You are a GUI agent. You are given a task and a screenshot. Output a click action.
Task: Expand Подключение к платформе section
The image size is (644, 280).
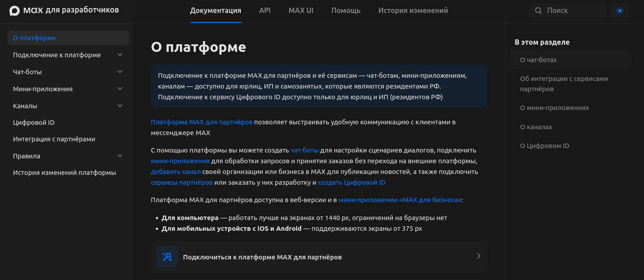(x=120, y=55)
